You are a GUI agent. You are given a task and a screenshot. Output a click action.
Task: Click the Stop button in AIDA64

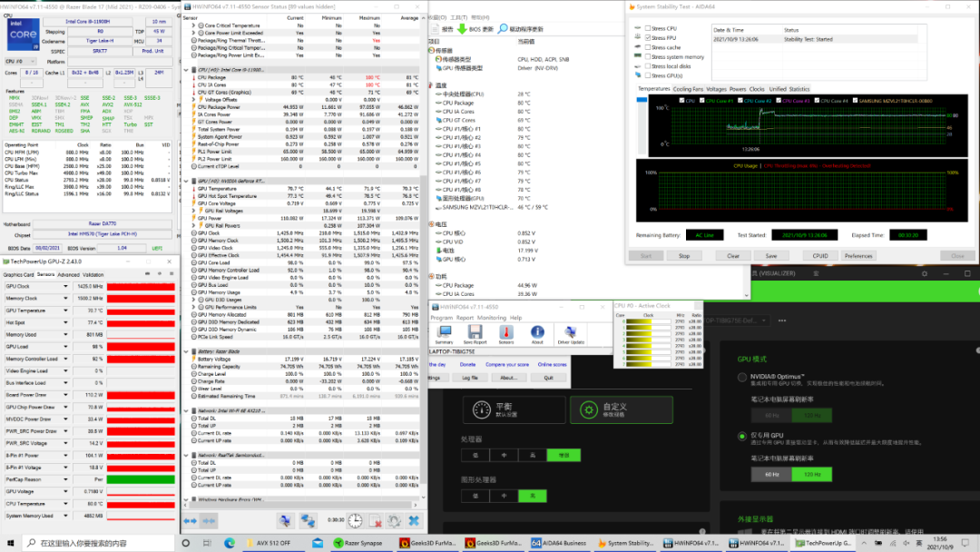(x=684, y=256)
